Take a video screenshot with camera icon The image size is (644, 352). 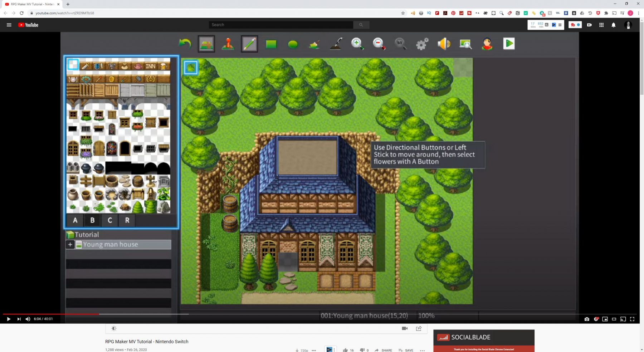tap(587, 319)
